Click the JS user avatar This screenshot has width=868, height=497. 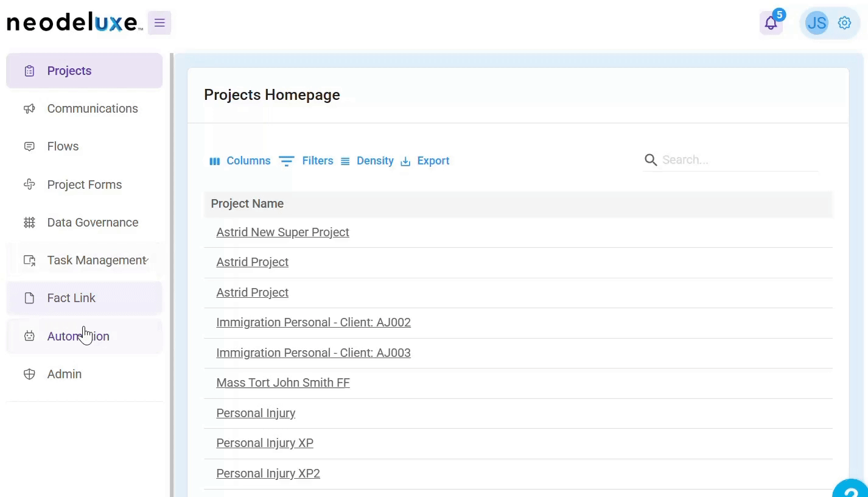[x=816, y=23]
